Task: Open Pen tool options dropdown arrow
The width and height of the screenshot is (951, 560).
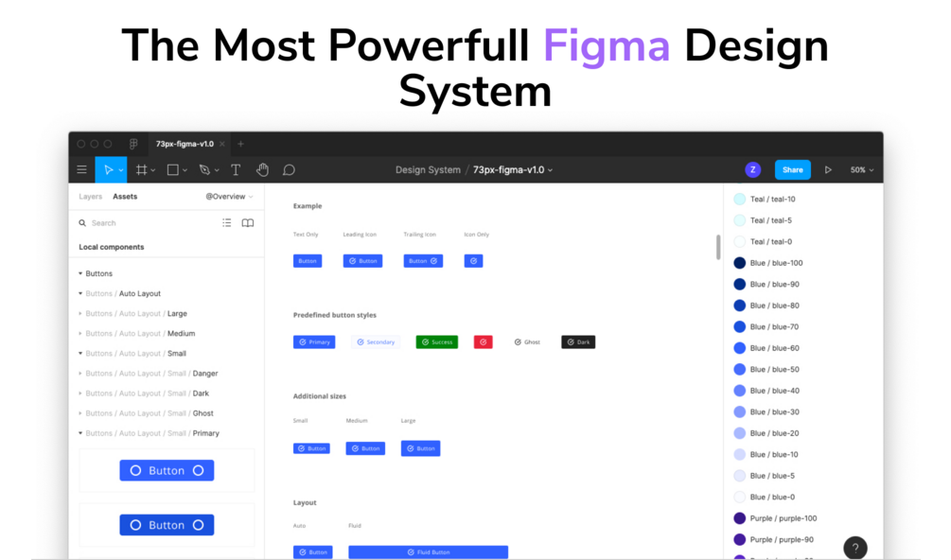Action: pos(217,170)
